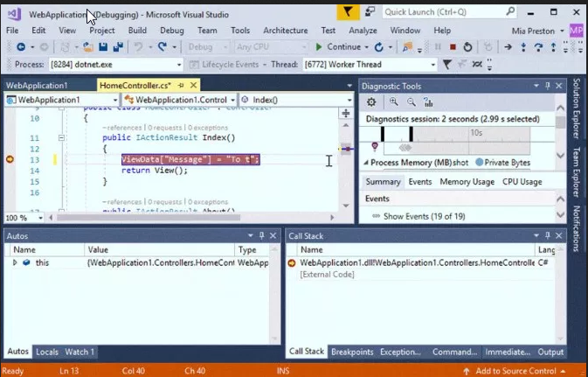
Task: Click the Restart debugging icon
Action: 467,47
